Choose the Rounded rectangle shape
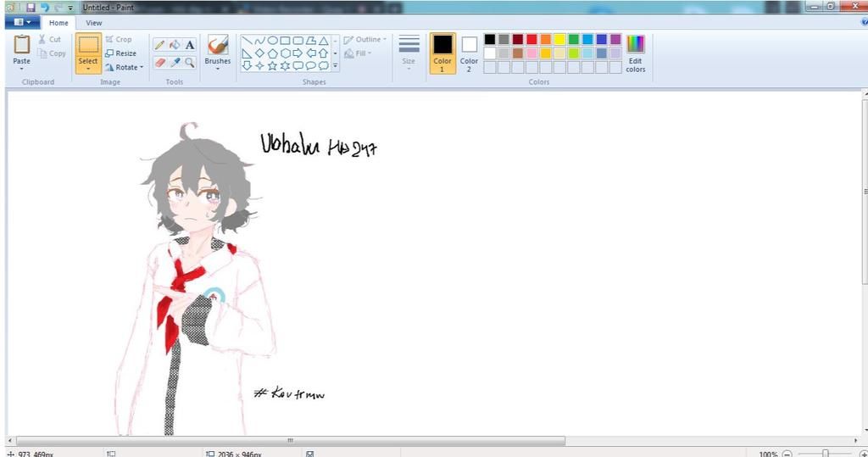 [x=298, y=41]
